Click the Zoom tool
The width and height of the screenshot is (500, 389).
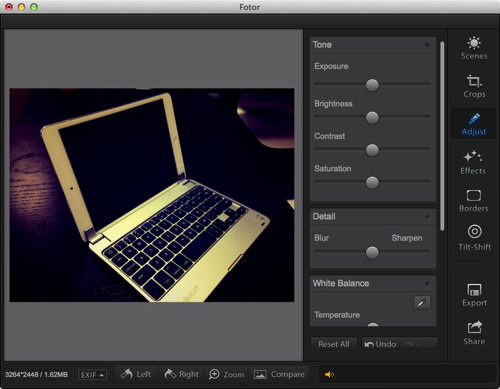point(226,374)
